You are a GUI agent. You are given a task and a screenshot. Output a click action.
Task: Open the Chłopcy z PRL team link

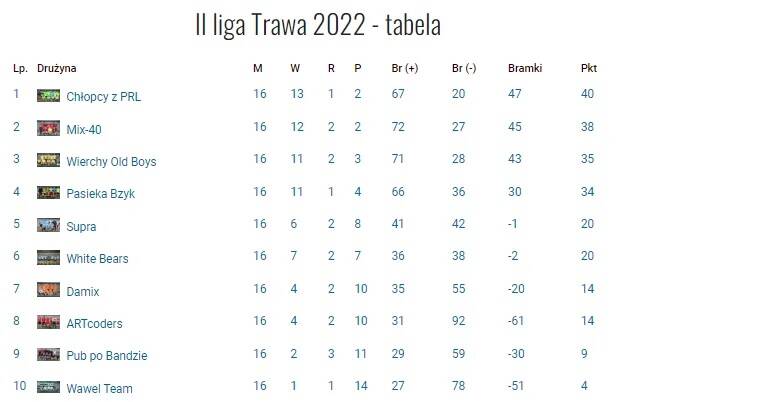(x=103, y=96)
